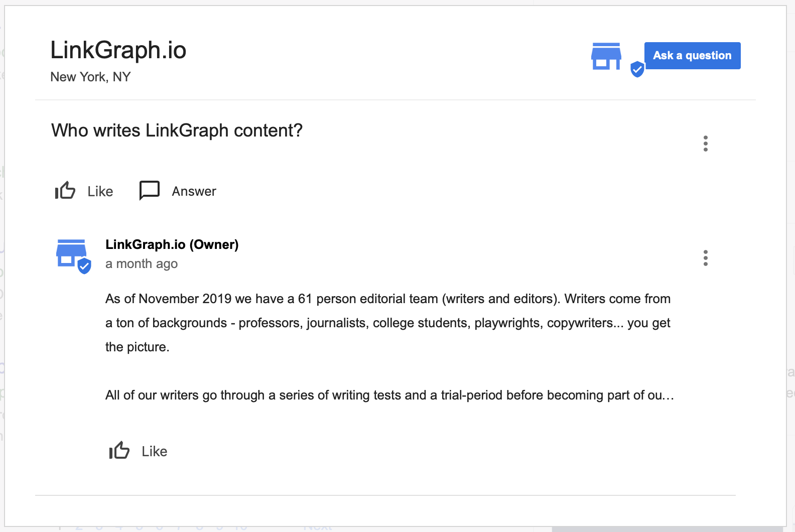
Task: Click the answer paragraph starting 'As of November 2019'
Action: point(388,323)
